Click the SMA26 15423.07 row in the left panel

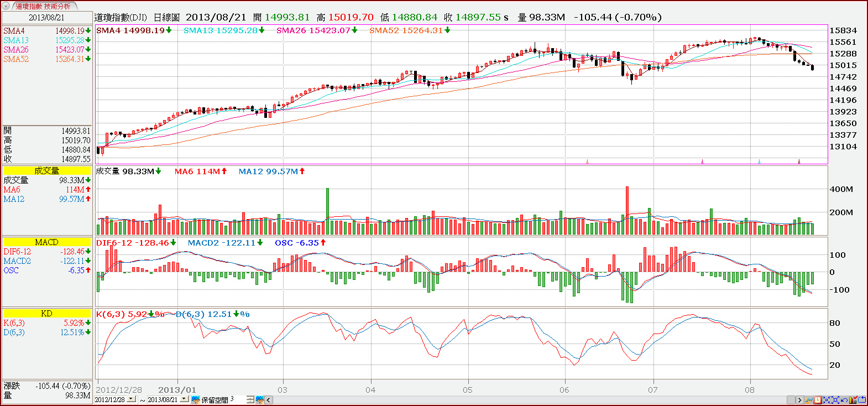tap(47, 50)
